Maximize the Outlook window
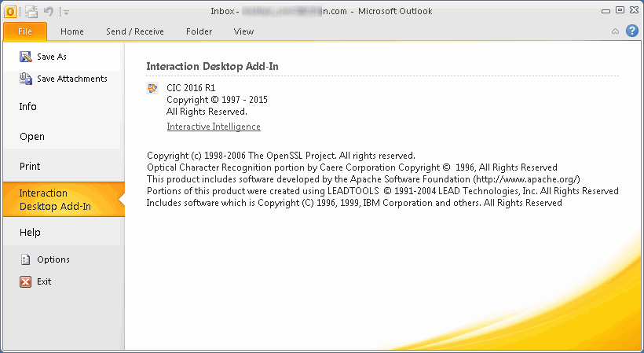This screenshot has width=644, height=353. 620,10
